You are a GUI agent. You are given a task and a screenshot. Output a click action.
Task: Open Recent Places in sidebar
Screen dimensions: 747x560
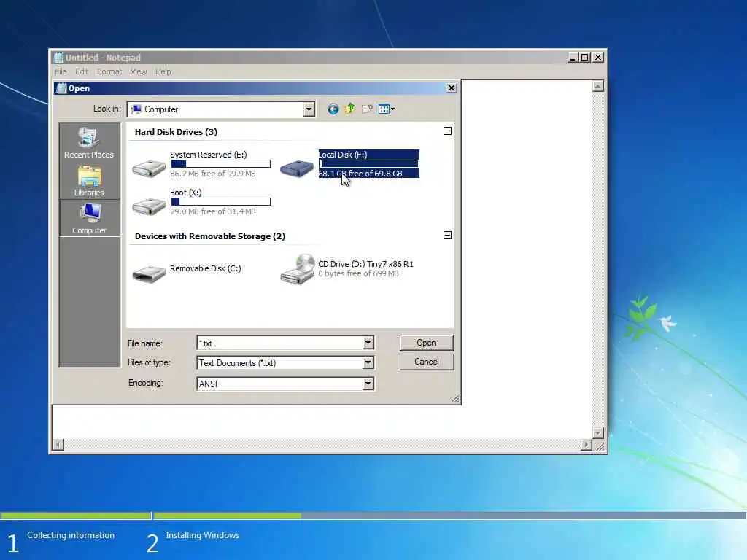[89, 142]
